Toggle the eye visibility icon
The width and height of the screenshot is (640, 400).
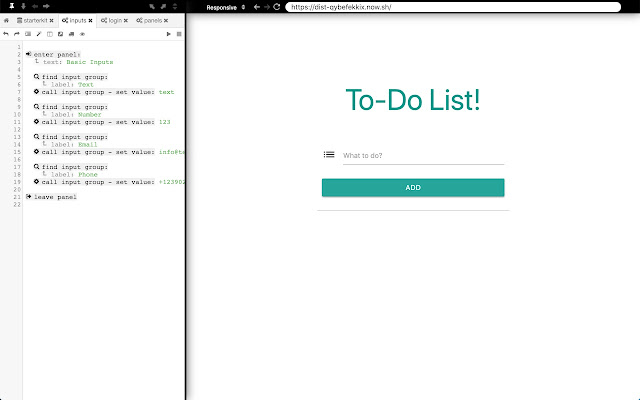pos(82,34)
